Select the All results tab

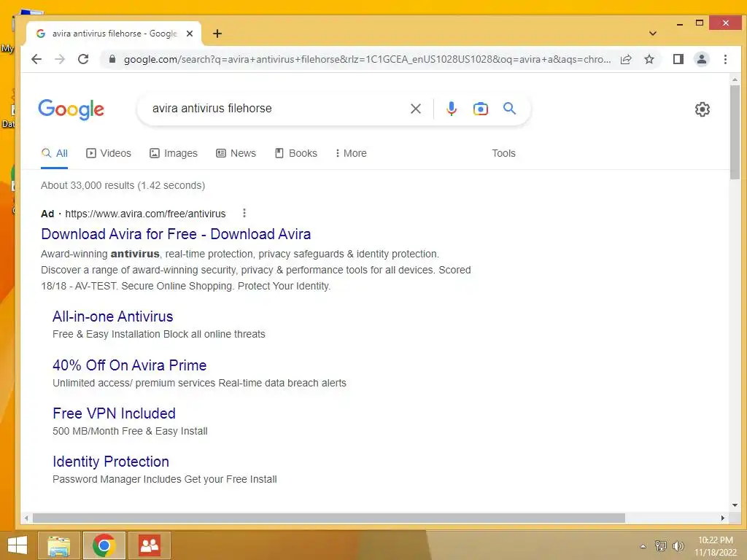point(54,153)
